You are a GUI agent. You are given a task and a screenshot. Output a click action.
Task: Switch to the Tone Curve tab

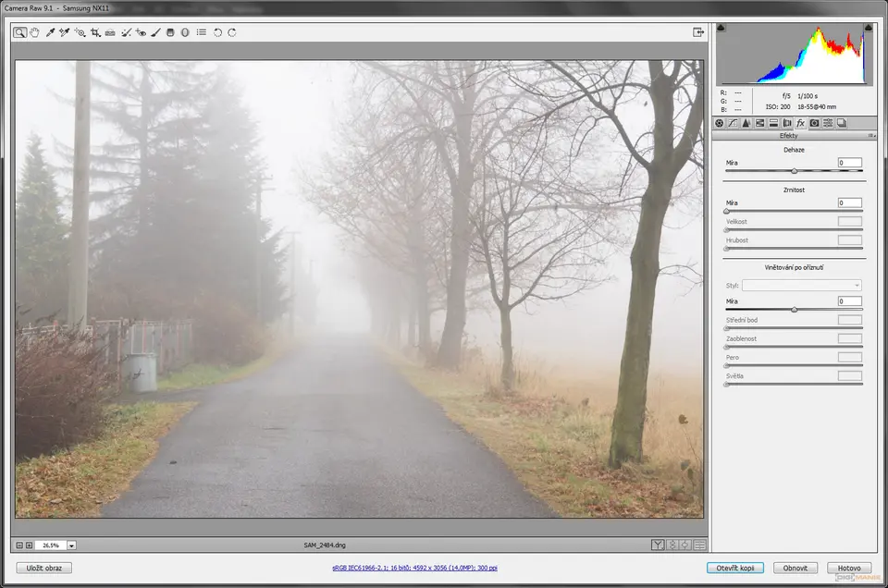(733, 123)
